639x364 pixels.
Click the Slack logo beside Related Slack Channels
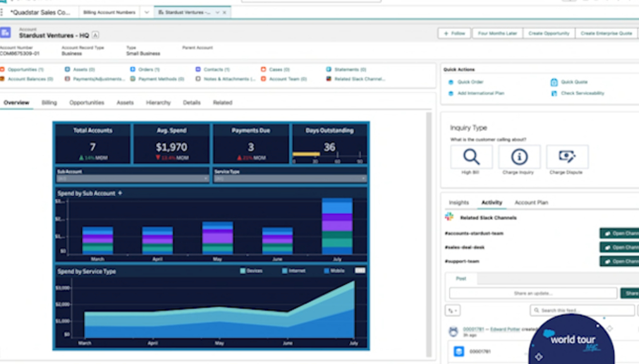point(449,217)
